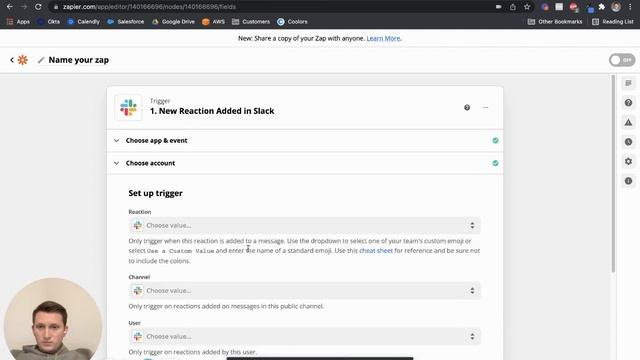The height and width of the screenshot is (360, 640).
Task: Open the Reading List
Action: [613, 22]
